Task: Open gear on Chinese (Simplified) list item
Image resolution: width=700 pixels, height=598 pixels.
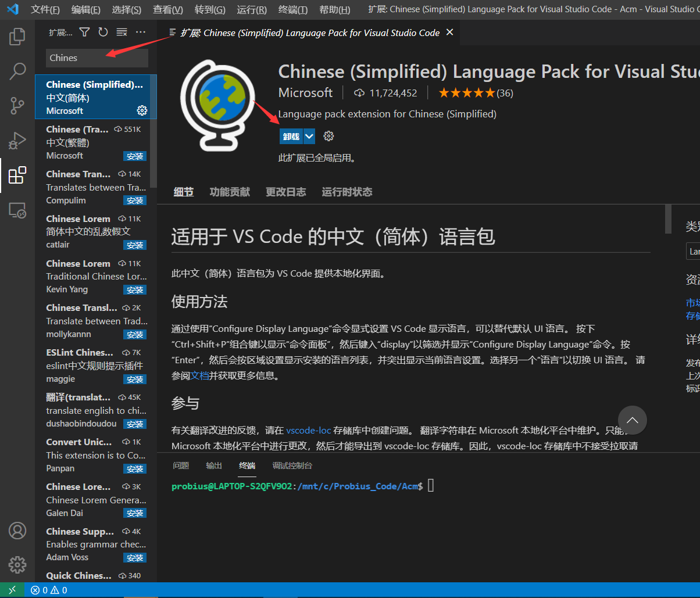Action: point(142,110)
